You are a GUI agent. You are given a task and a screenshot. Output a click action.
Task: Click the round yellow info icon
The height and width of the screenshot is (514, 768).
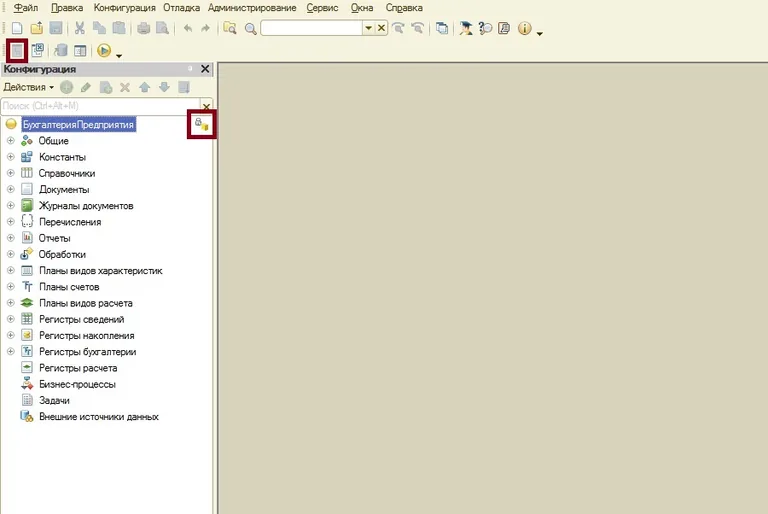click(x=525, y=29)
